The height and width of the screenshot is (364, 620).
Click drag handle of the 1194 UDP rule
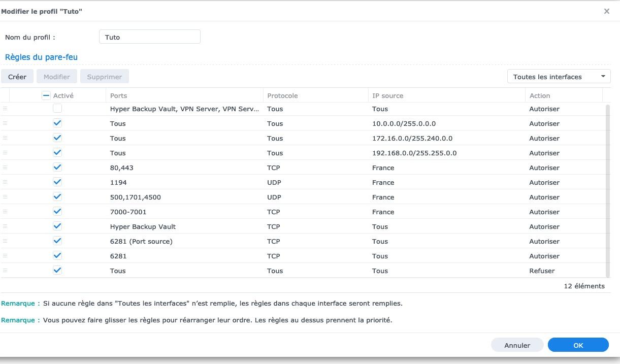(x=5, y=182)
